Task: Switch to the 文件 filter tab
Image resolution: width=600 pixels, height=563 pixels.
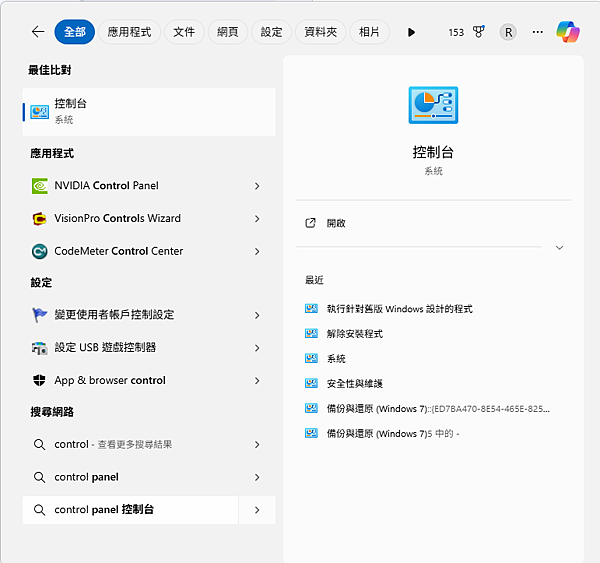Action: [184, 32]
